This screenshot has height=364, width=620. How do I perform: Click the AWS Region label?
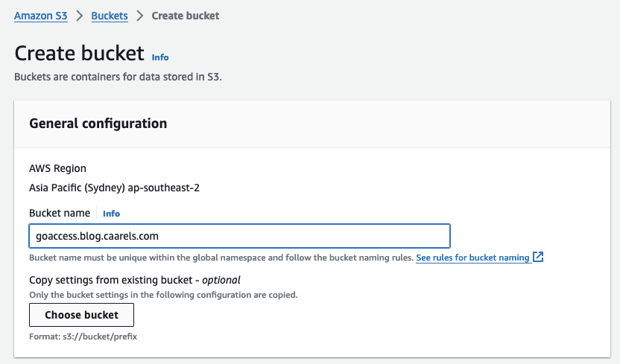(57, 168)
